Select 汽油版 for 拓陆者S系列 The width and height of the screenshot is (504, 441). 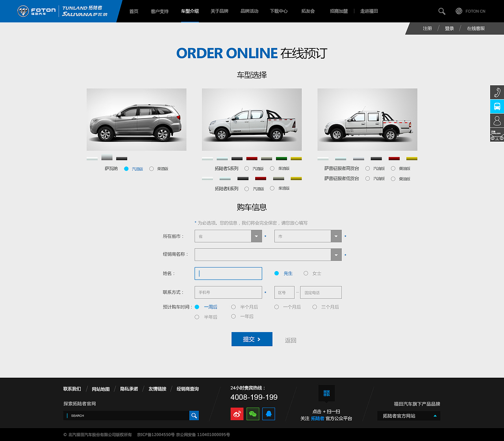tap(246, 168)
